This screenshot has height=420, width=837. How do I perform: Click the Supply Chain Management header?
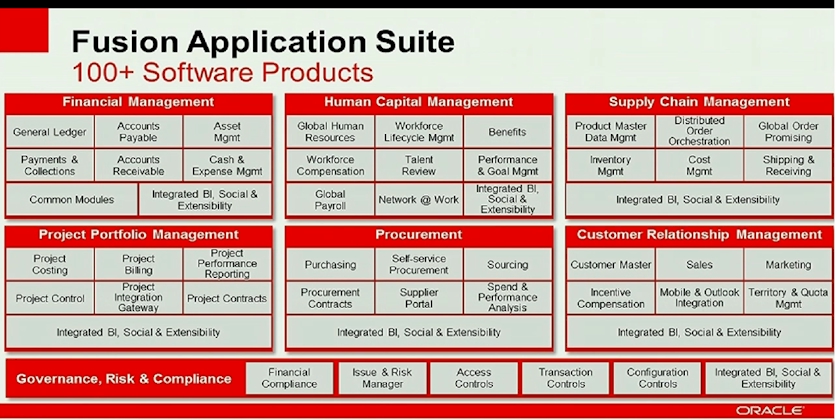(x=699, y=102)
